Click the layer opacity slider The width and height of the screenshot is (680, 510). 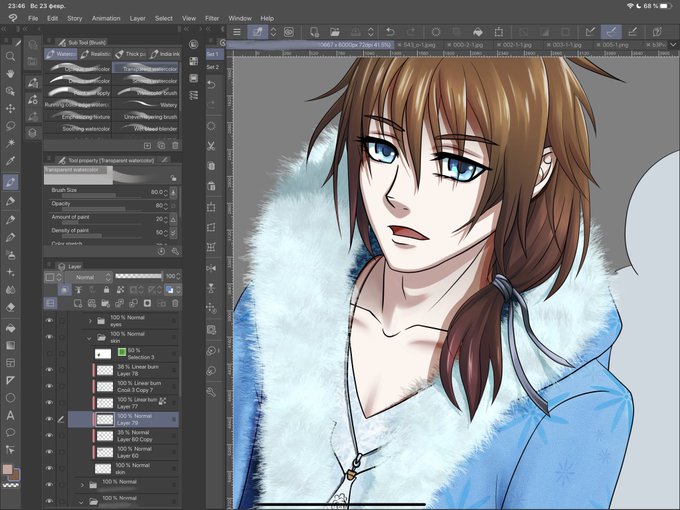(x=139, y=276)
